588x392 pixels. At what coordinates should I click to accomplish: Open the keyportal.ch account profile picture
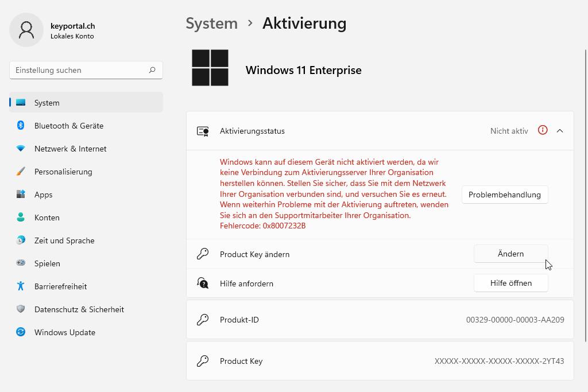pos(26,30)
